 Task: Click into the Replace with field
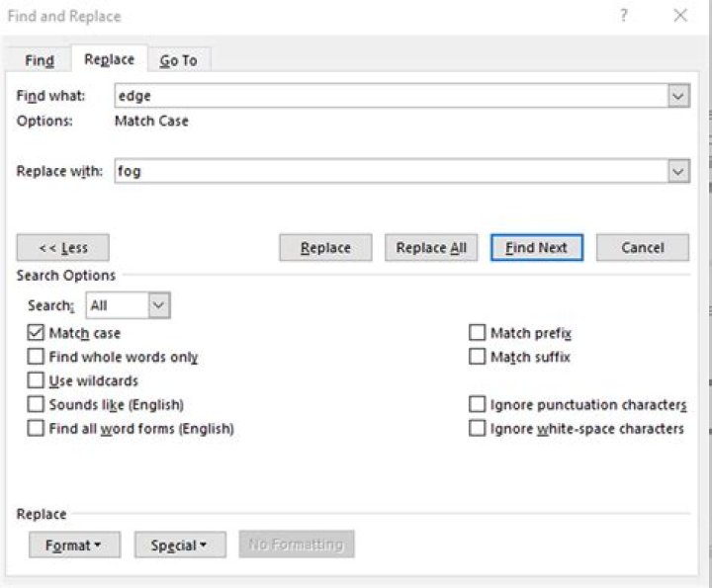coord(391,171)
